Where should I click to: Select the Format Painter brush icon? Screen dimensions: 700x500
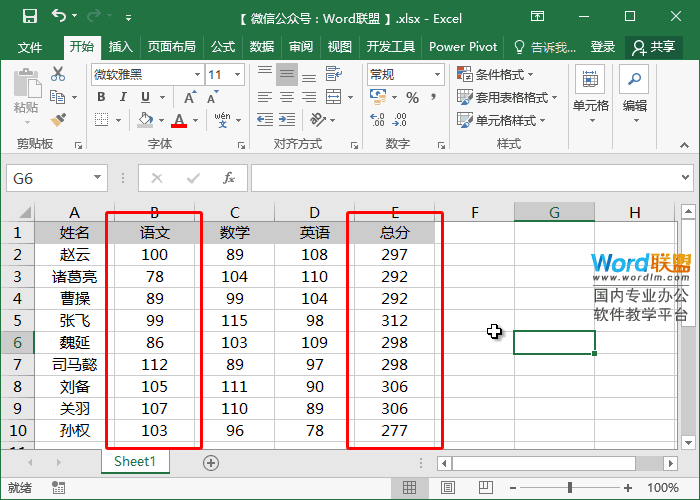57,120
